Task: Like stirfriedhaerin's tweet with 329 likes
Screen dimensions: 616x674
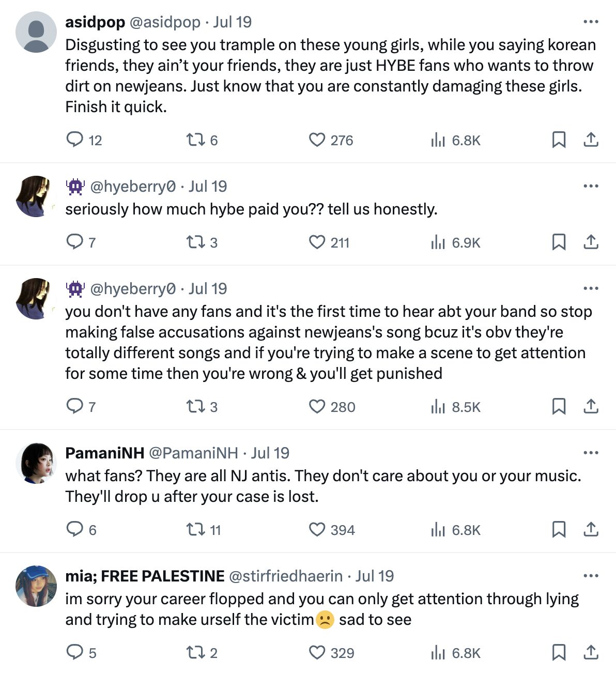Action: pyautogui.click(x=317, y=652)
